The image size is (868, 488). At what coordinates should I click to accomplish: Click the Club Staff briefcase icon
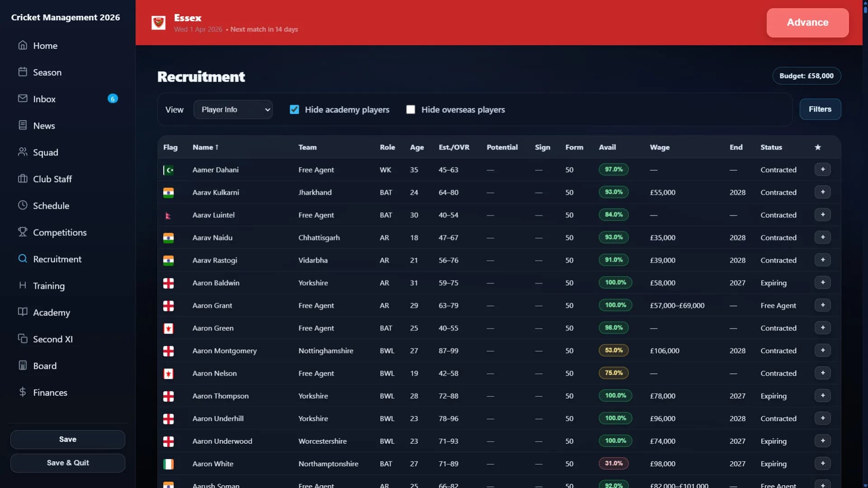pos(23,178)
